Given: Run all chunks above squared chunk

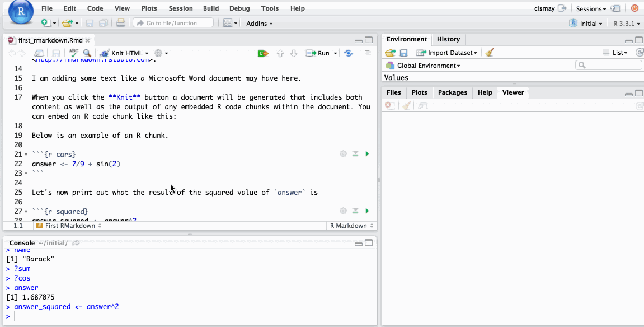Looking at the screenshot, I should pyautogui.click(x=356, y=211).
